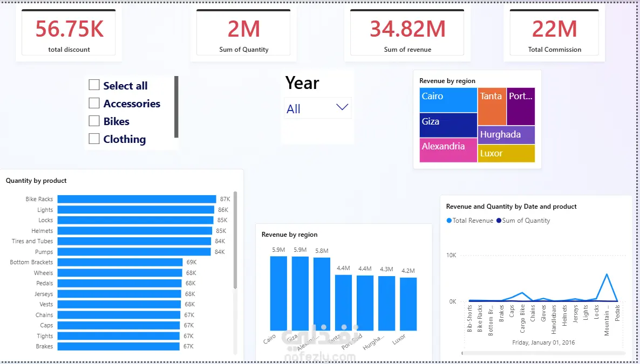Select the Vests quantity bar

tap(119, 304)
